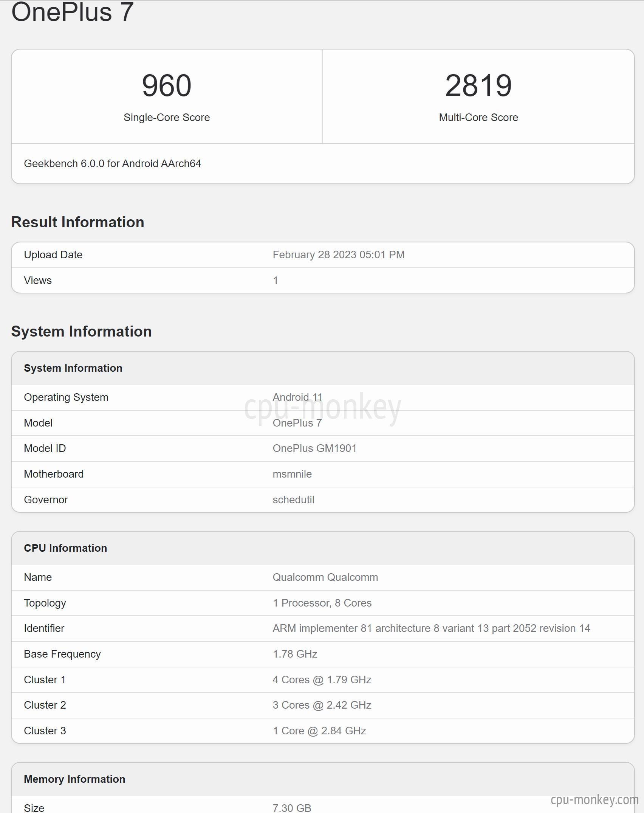This screenshot has width=644, height=813.
Task: Select the multi-core score 2819
Action: tap(478, 86)
